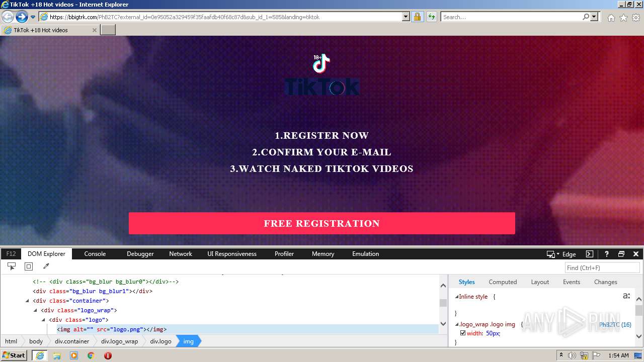Open the address bar URL dropdown
This screenshot has height=362, width=644.
(x=406, y=17)
